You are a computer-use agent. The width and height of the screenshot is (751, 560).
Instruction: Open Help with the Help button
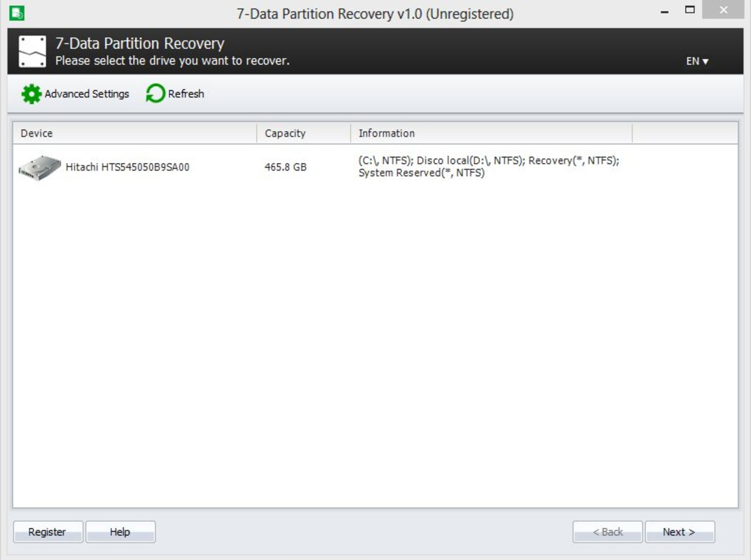click(120, 532)
